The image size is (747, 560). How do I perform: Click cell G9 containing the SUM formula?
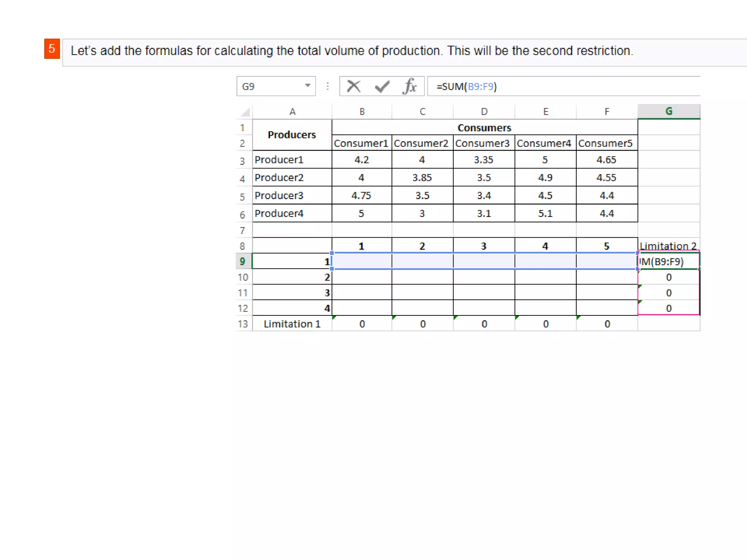[x=668, y=261]
